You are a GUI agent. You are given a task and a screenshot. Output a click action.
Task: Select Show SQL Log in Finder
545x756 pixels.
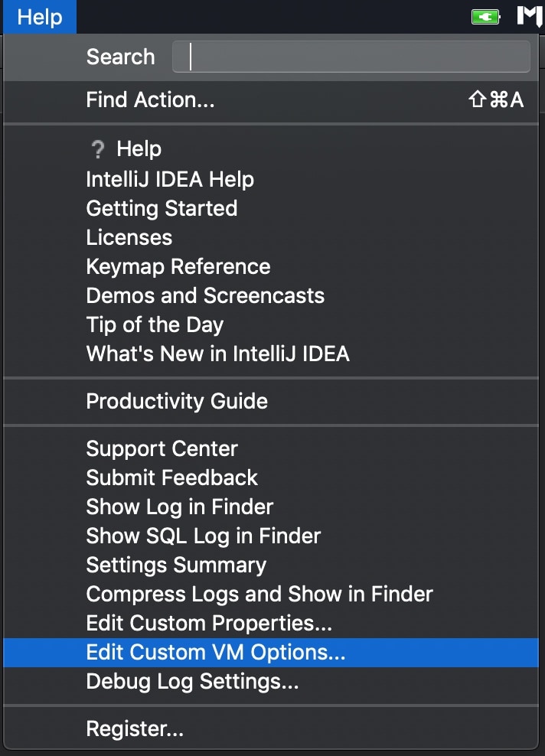click(x=204, y=536)
